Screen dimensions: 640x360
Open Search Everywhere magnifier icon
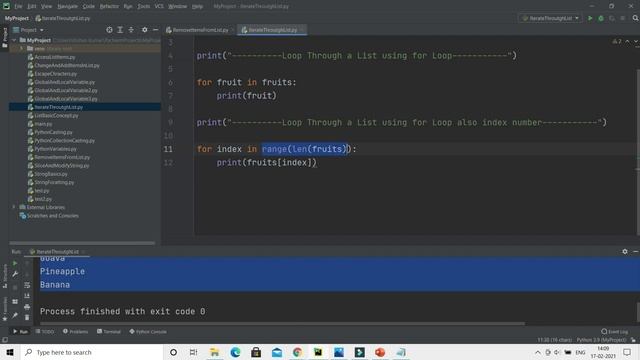click(x=636, y=18)
